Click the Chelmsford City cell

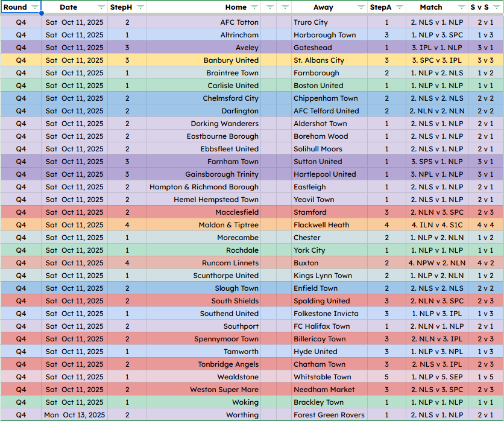coord(204,98)
